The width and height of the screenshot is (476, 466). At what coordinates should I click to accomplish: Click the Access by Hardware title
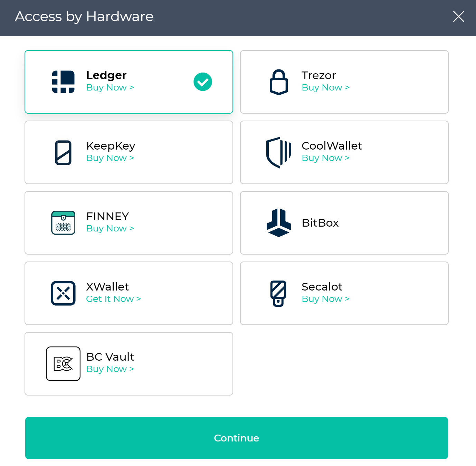click(x=84, y=17)
